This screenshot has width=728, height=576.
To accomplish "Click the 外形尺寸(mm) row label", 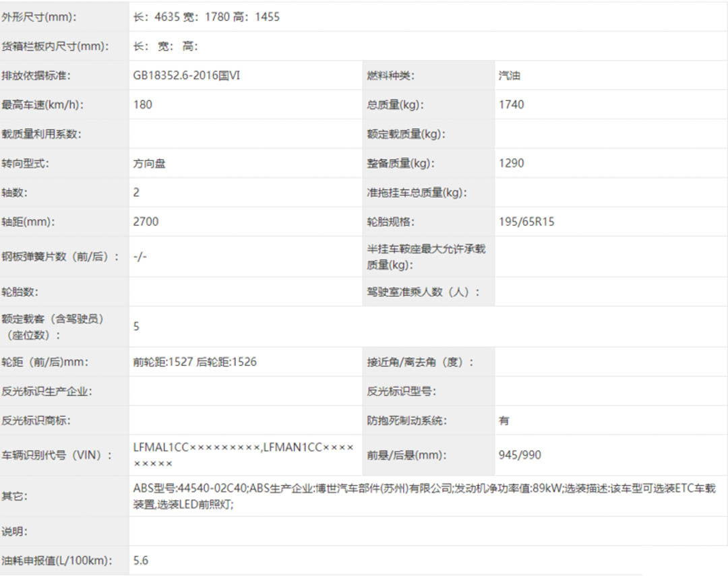I will 39,17.
